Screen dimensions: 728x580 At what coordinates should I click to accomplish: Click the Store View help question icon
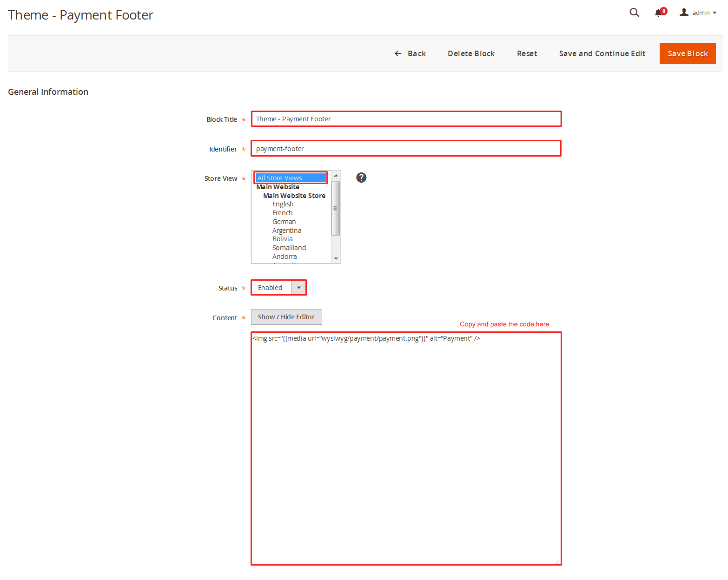[361, 178]
